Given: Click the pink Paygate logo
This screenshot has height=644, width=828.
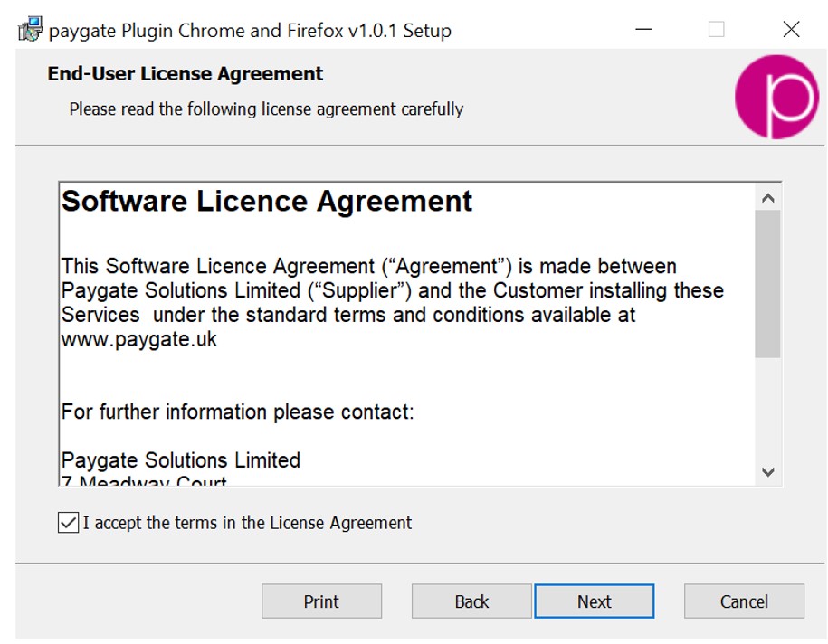Looking at the screenshot, I should (x=776, y=97).
